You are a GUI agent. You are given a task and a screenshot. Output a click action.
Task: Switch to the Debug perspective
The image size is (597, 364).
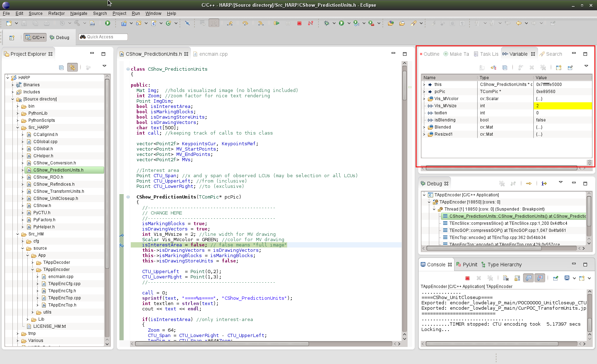[59, 37]
